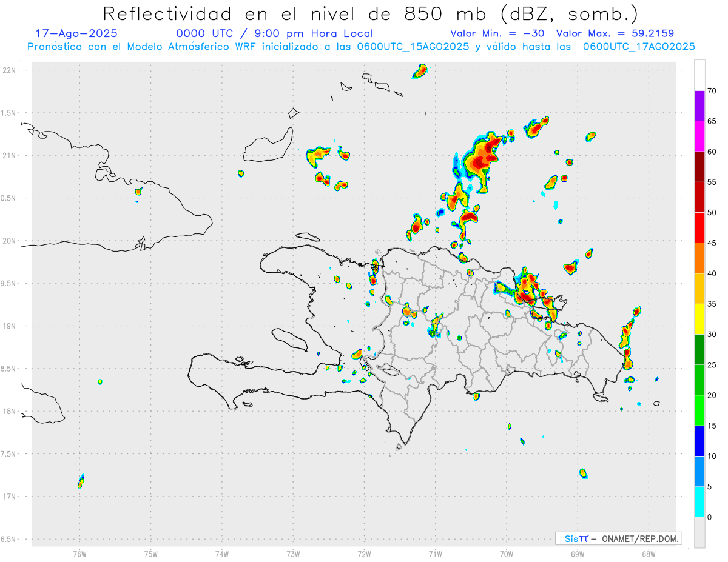Viewport: 728px width, 562px height.
Task: Click the latitude label '19N'
Action: pos(9,326)
